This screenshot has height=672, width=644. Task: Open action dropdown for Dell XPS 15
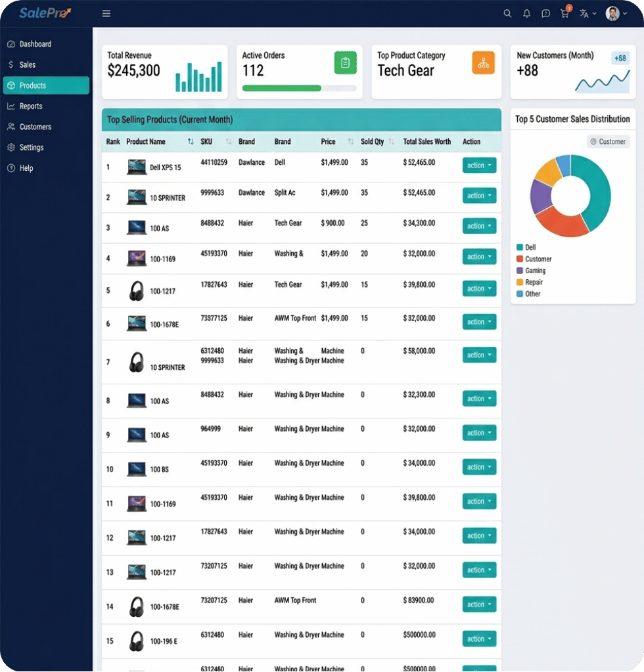click(x=479, y=166)
